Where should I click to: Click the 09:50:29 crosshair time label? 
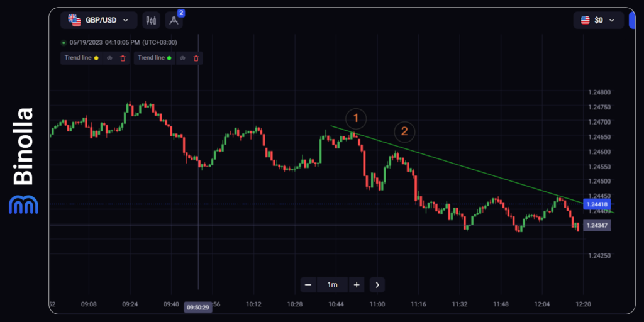198,307
